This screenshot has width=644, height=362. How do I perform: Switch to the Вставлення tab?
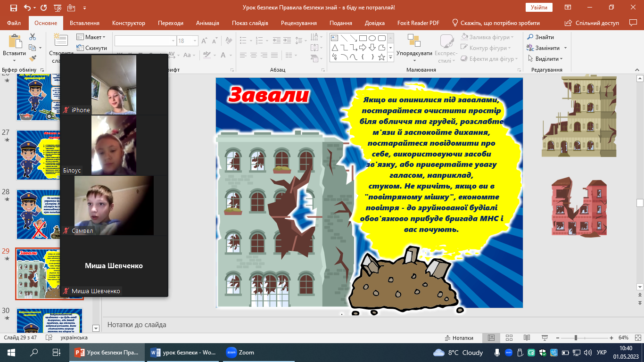pyautogui.click(x=84, y=23)
